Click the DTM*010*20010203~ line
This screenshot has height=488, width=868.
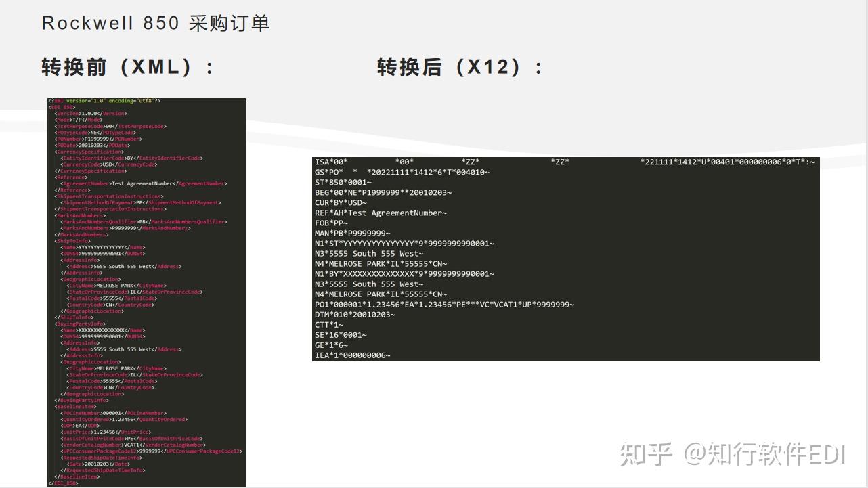click(355, 315)
